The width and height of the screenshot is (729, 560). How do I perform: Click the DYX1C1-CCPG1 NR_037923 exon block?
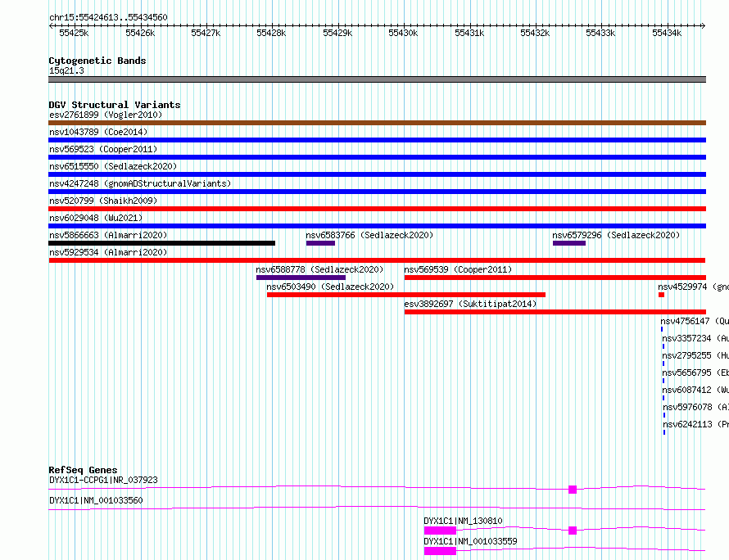(x=573, y=490)
